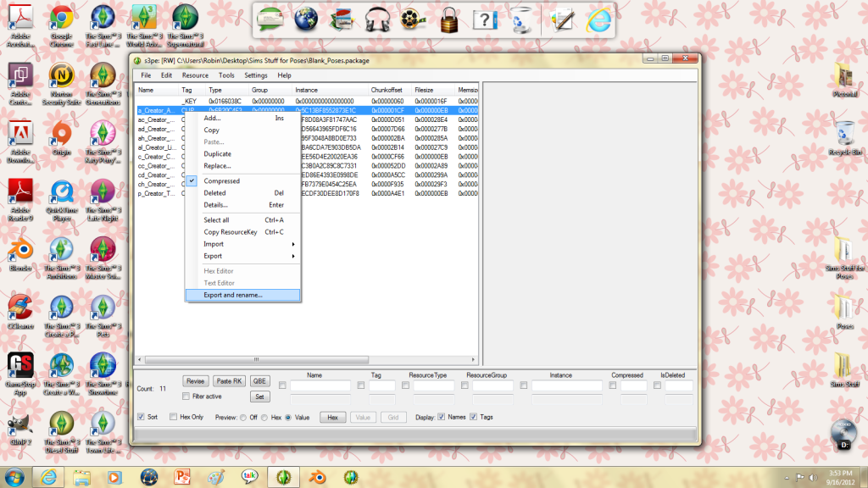Select the Google Chrome desktop icon
The width and height of the screenshot is (868, 488).
pyautogui.click(x=61, y=26)
